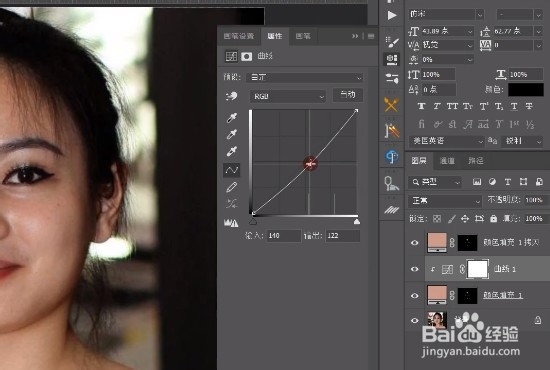This screenshot has height=370, width=550.
Task: Toggle all caps TT text style
Action: coord(452,106)
